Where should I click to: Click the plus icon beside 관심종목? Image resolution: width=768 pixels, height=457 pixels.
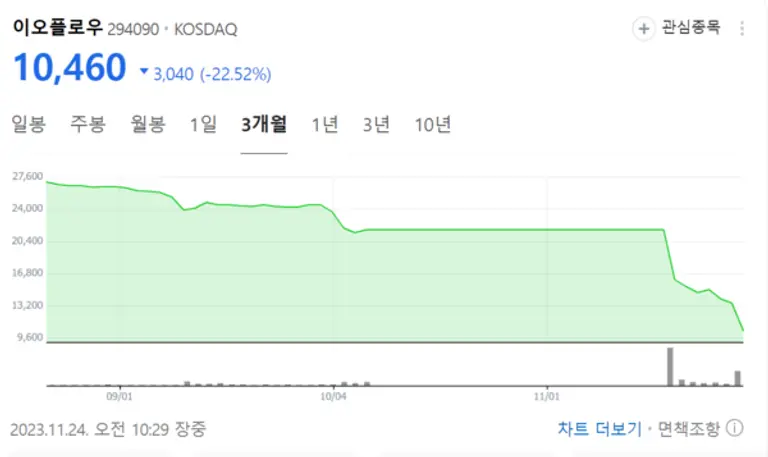(644, 28)
